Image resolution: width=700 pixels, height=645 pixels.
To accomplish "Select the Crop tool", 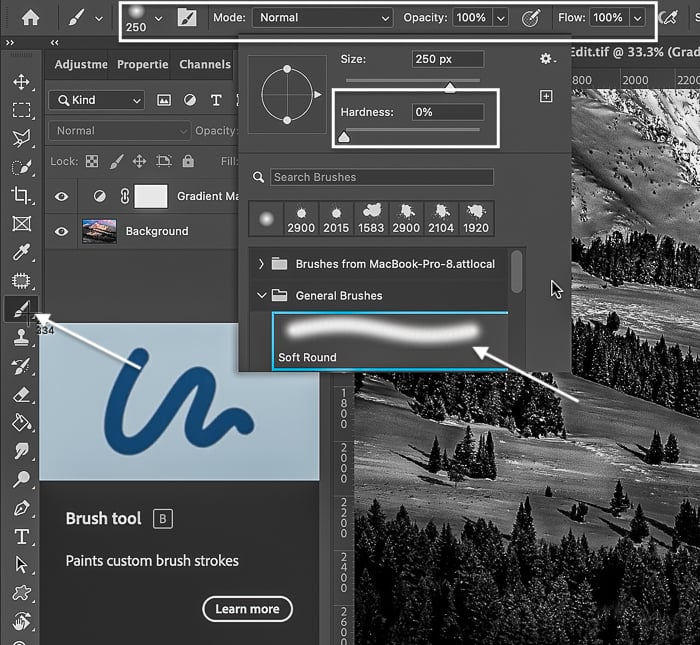I will point(21,195).
